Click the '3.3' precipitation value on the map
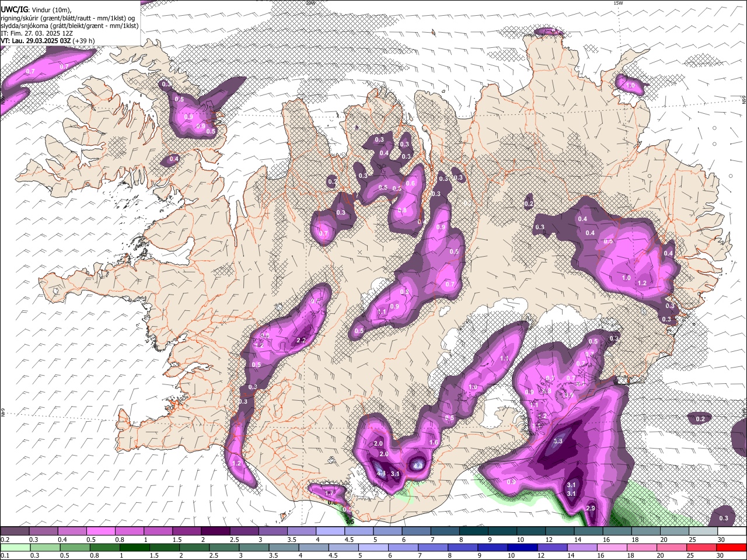 558,441
